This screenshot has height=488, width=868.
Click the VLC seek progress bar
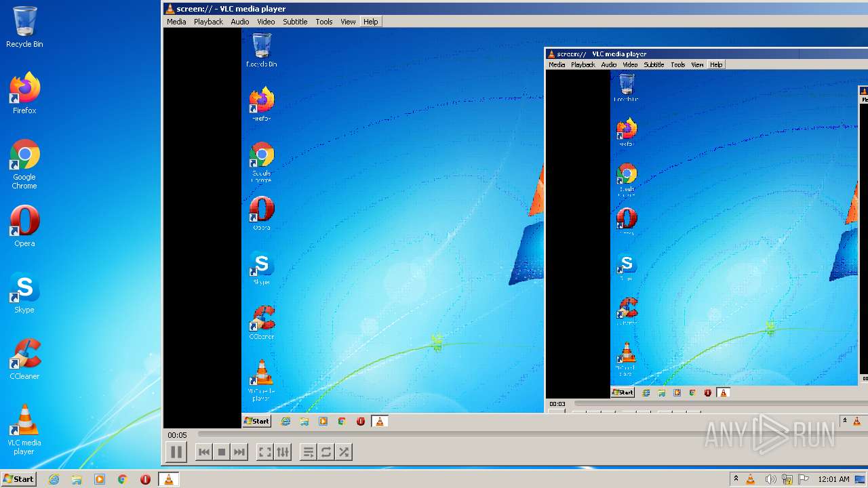pyautogui.click(x=532, y=434)
